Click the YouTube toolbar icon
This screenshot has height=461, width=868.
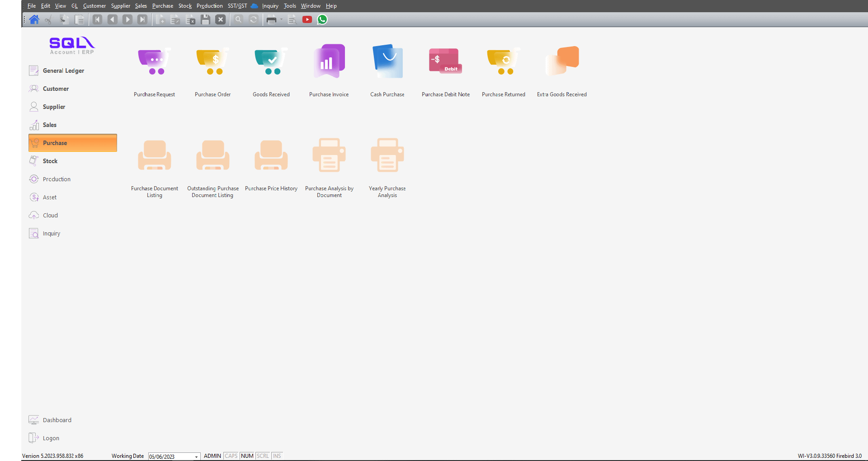click(307, 19)
